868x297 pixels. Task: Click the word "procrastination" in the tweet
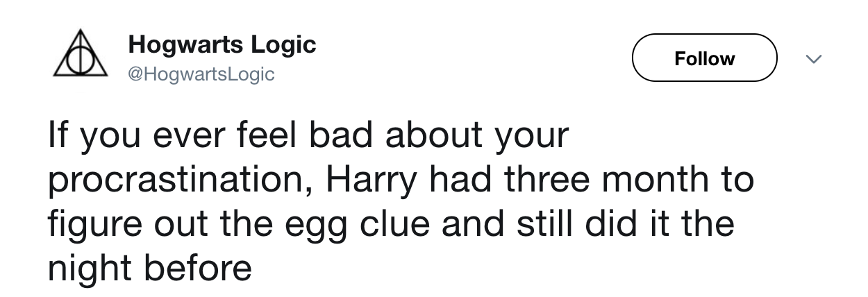177,180
